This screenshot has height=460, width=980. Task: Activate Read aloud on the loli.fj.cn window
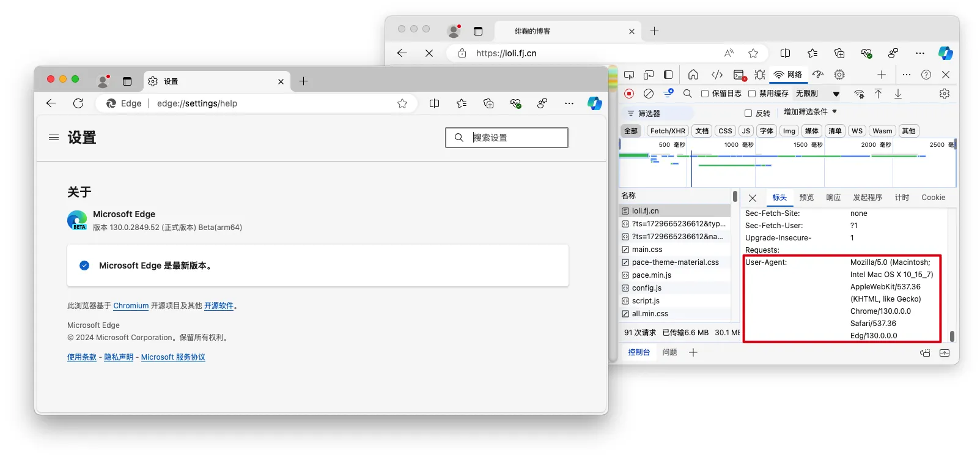point(729,53)
